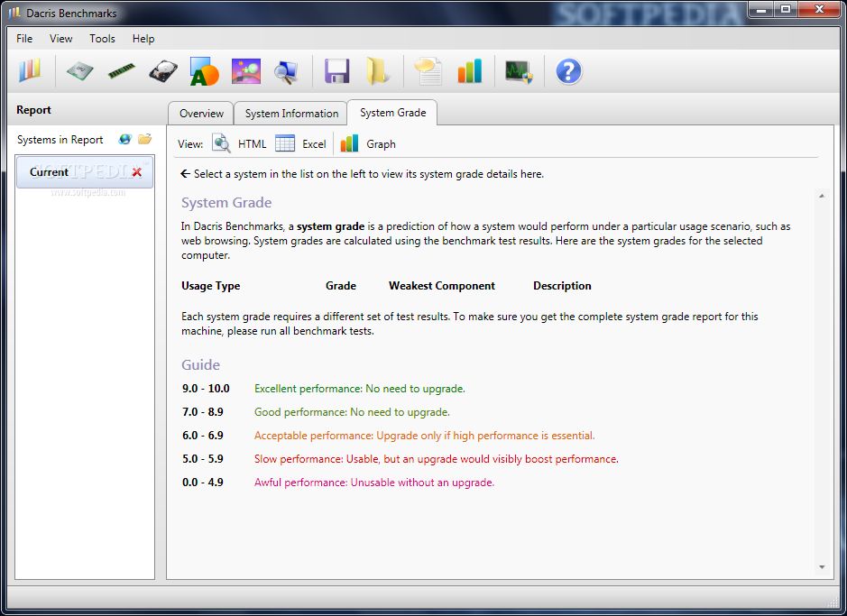Click the Graph view text link
The height and width of the screenshot is (616, 847).
[381, 144]
